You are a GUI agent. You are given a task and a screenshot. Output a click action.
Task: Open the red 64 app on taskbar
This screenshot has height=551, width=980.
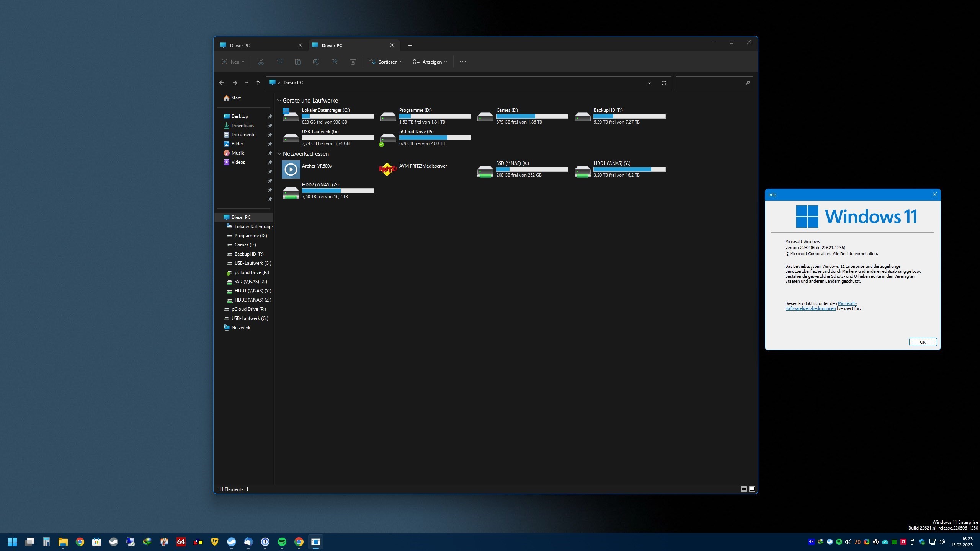point(181,542)
